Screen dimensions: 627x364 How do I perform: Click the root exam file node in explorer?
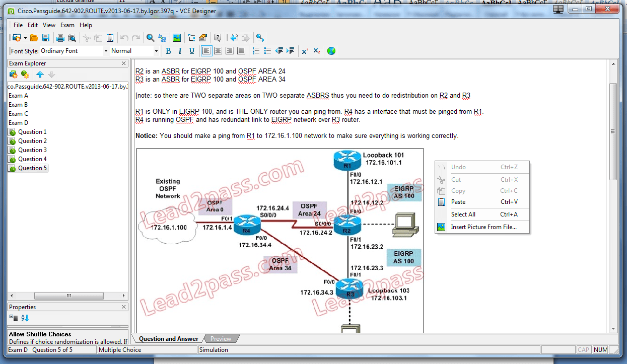pyautogui.click(x=67, y=87)
